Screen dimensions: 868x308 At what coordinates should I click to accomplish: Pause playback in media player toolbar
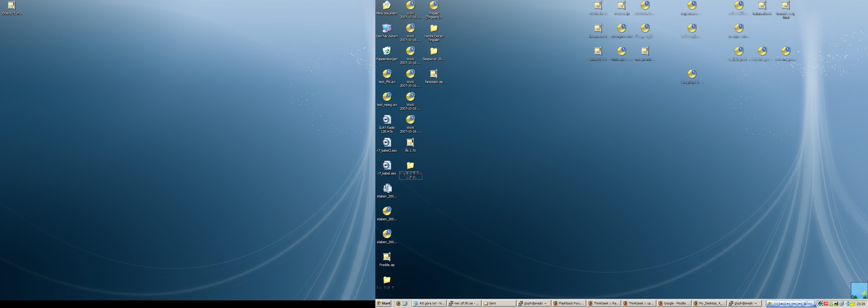[782, 304]
